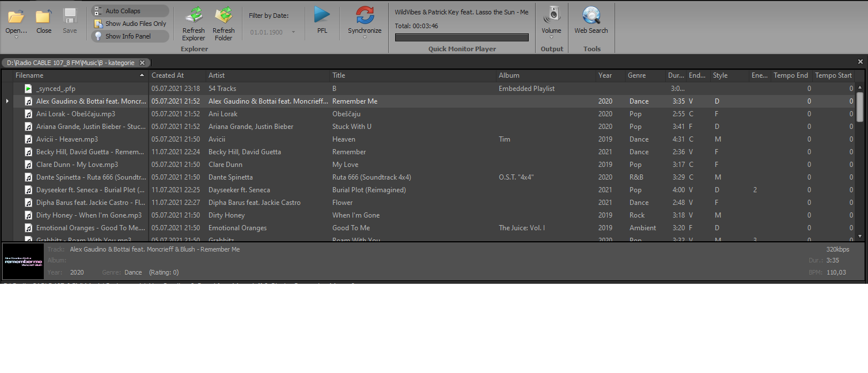Click the Close folder icon

pyautogui.click(x=43, y=16)
